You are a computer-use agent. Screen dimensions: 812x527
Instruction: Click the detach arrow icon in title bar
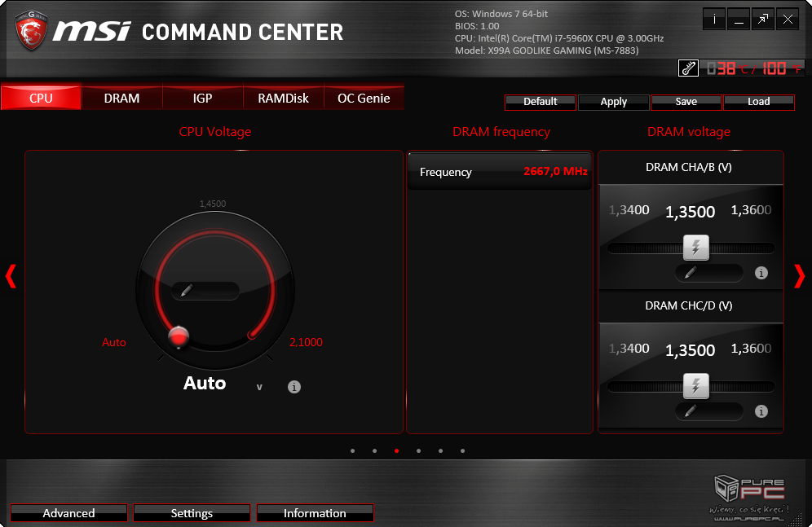(763, 20)
